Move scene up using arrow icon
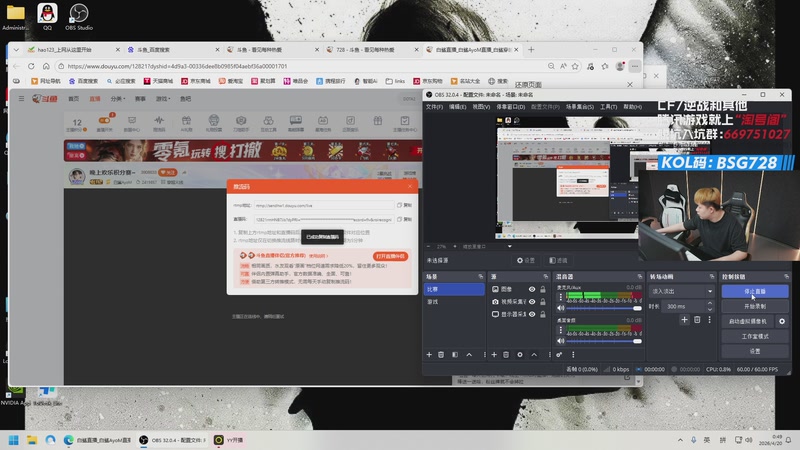This screenshot has height=450, width=800. [469, 355]
